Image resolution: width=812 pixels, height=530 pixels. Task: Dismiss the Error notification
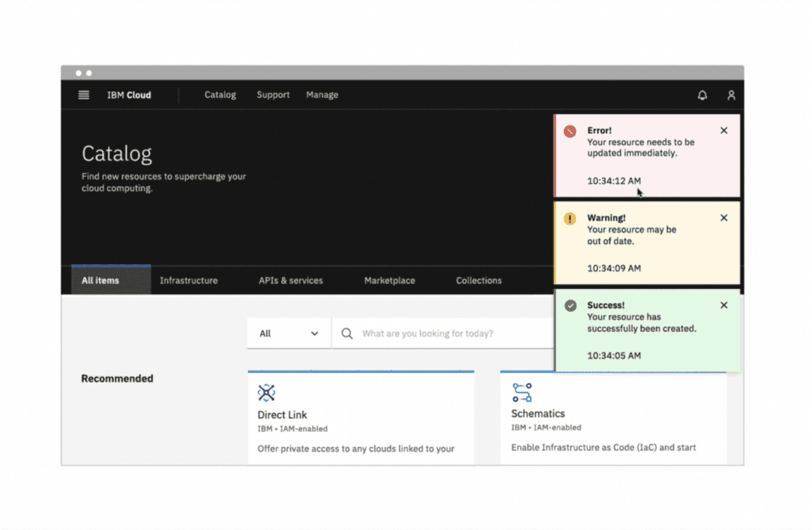(724, 130)
